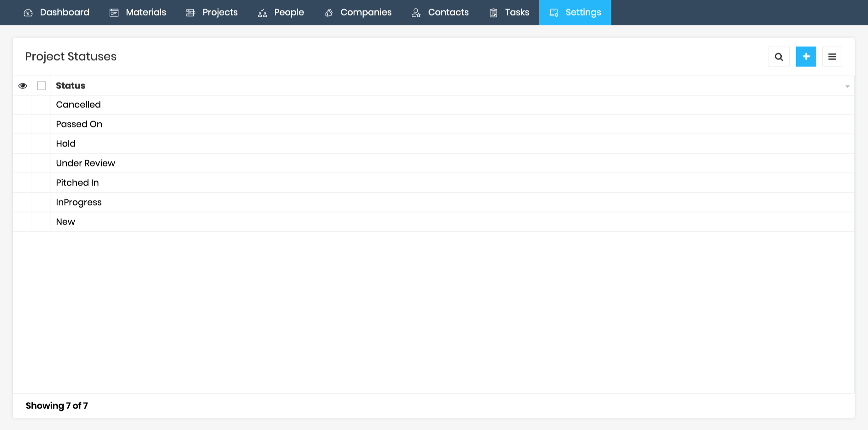The width and height of the screenshot is (868, 430).
Task: Select the Passed On status row
Action: click(x=433, y=124)
